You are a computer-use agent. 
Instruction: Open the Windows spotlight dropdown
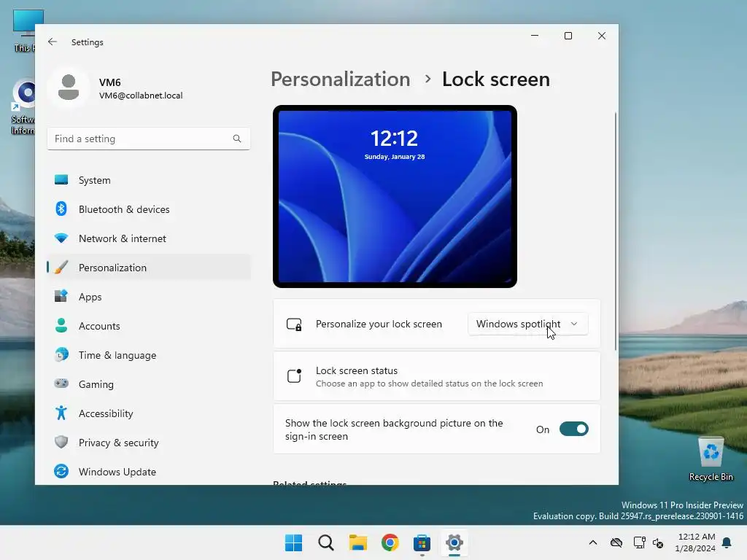click(x=528, y=324)
